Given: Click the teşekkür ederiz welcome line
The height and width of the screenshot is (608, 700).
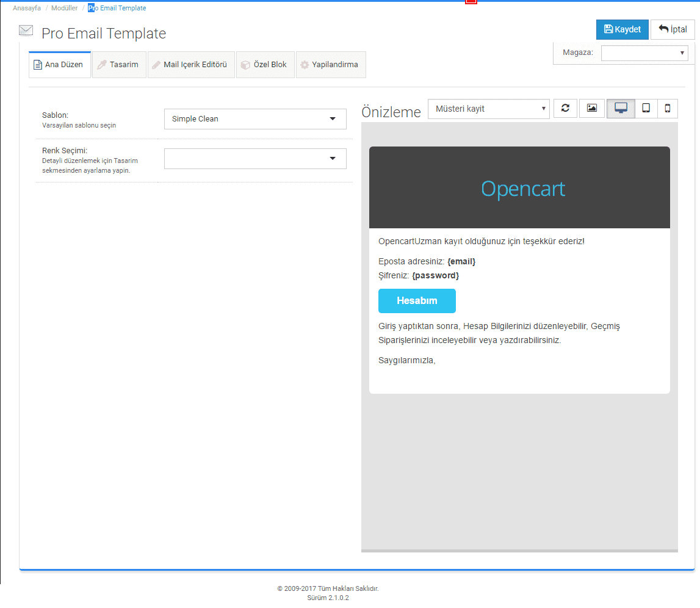Looking at the screenshot, I should pos(482,242).
